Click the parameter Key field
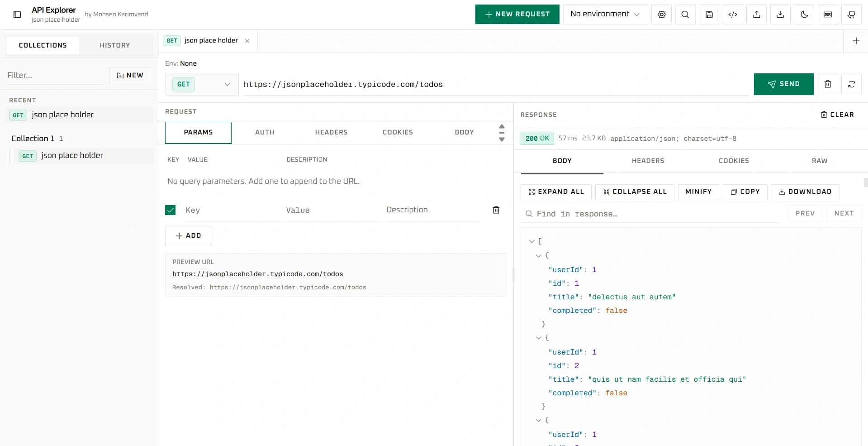The image size is (868, 446). pyautogui.click(x=233, y=210)
